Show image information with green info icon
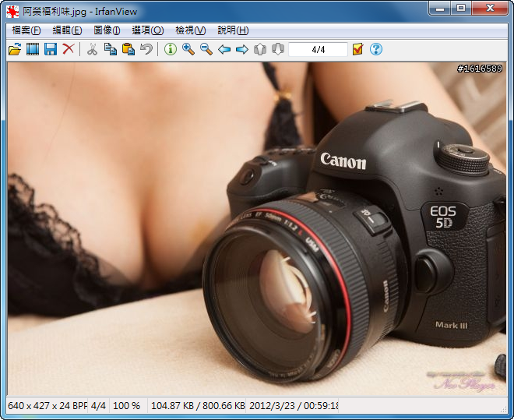 [171, 49]
